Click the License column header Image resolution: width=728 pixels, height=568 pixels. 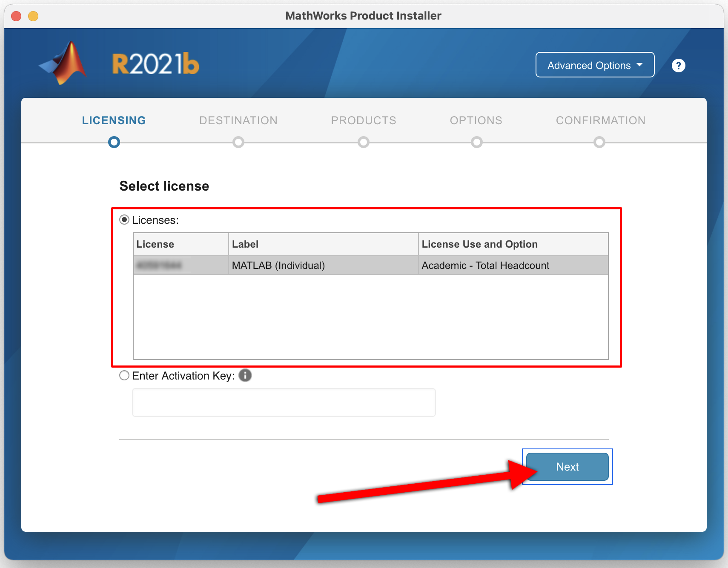181,244
